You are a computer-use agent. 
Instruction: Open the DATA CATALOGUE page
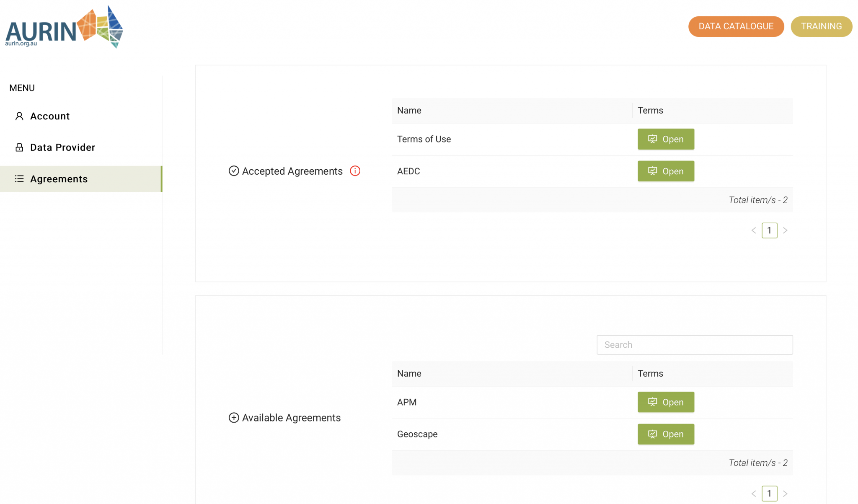pos(736,26)
